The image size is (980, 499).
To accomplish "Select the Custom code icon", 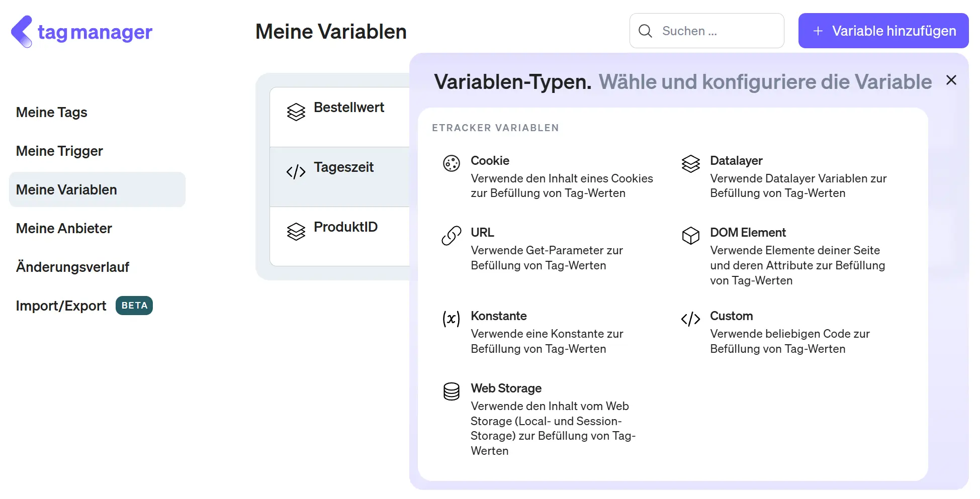I will tap(690, 318).
